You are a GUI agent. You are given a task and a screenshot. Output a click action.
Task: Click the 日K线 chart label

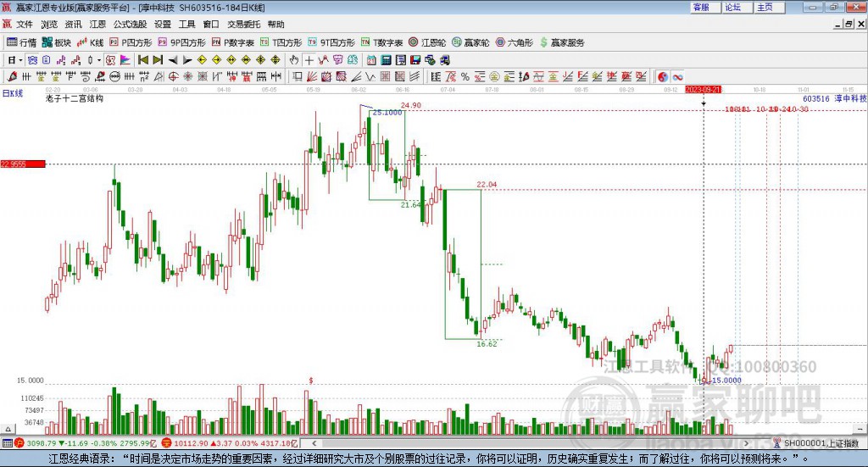pyautogui.click(x=13, y=93)
